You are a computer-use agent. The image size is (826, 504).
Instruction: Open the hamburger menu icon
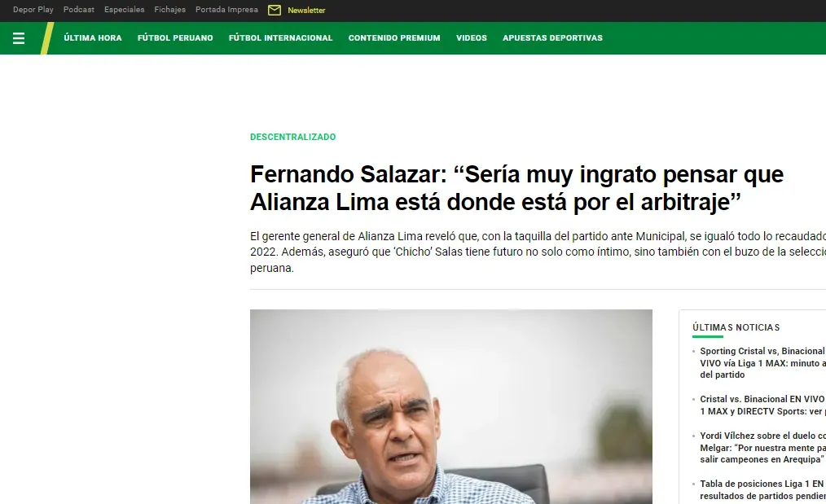click(19, 38)
